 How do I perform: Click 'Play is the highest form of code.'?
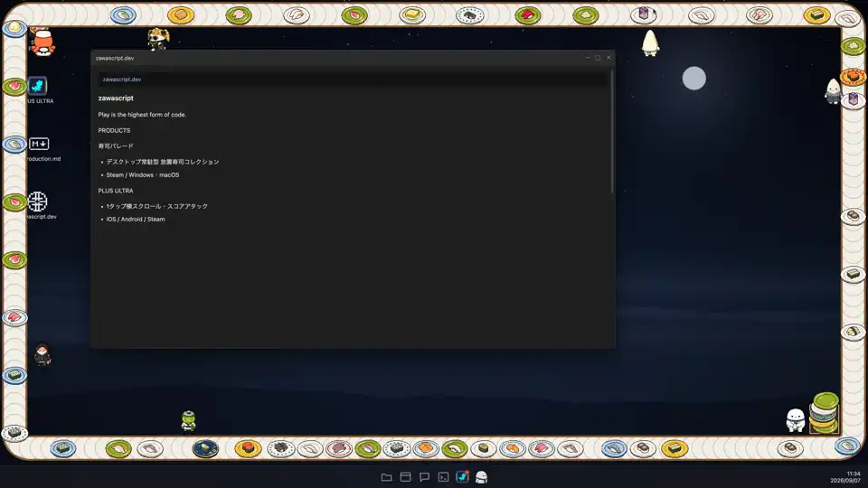pyautogui.click(x=142, y=115)
